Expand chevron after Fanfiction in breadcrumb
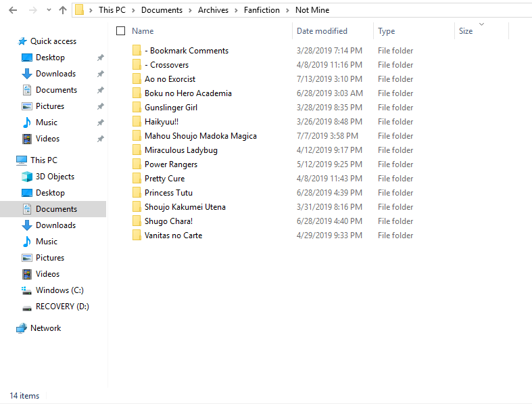 (x=287, y=11)
